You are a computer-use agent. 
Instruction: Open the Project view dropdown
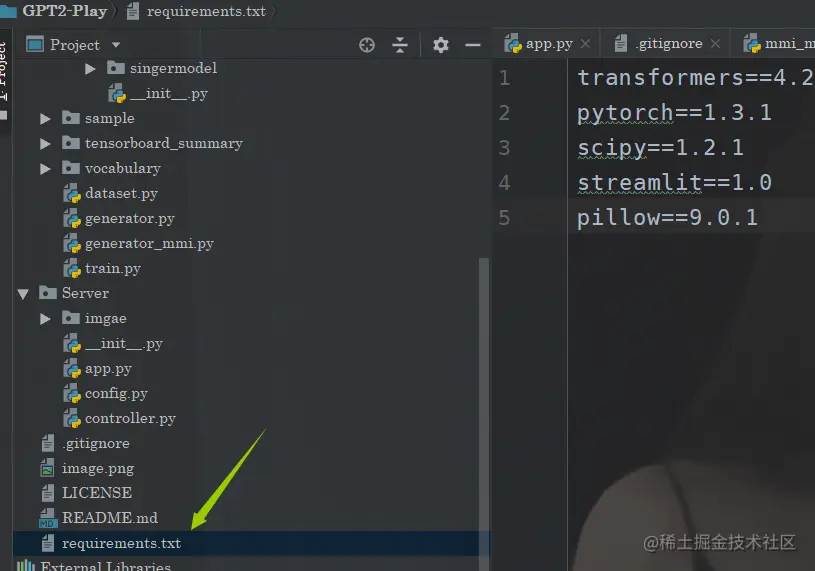pos(116,45)
